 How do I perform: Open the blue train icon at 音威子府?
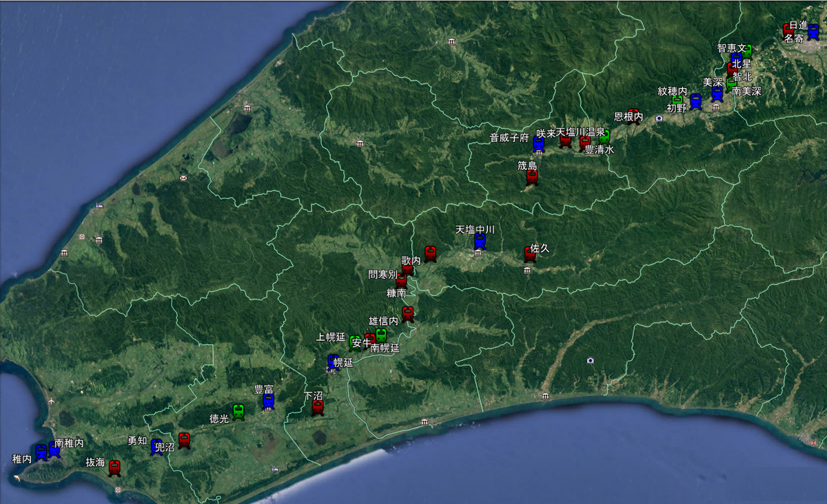(539, 144)
